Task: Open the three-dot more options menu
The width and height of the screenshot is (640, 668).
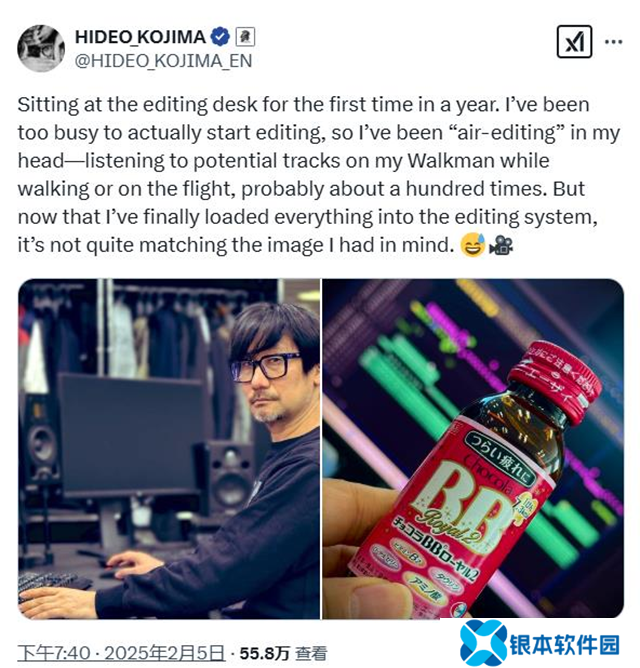Action: pos(614,42)
